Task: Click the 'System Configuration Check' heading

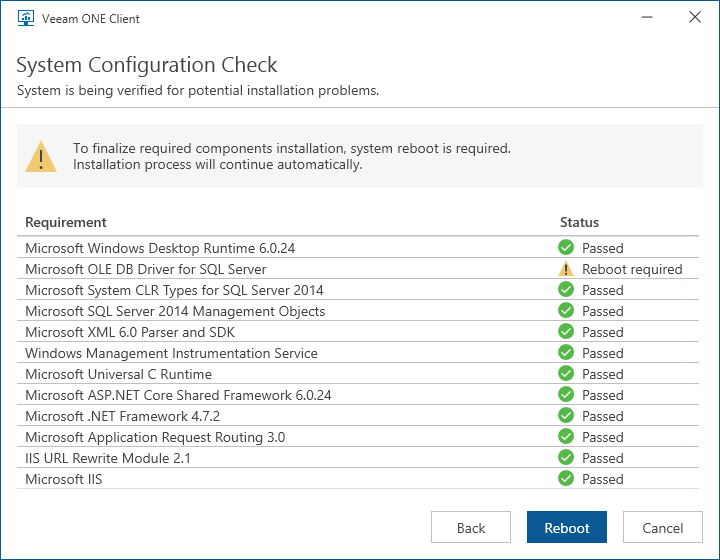Action: [147, 65]
